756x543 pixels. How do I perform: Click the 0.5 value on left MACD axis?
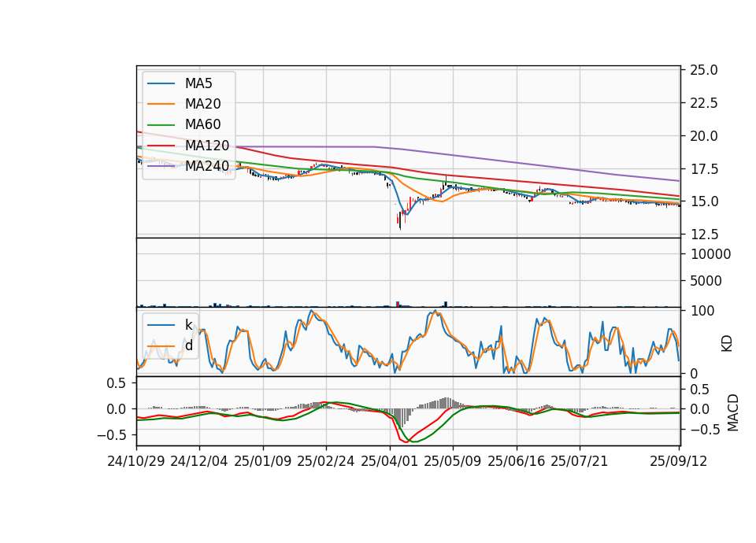pyautogui.click(x=116, y=383)
